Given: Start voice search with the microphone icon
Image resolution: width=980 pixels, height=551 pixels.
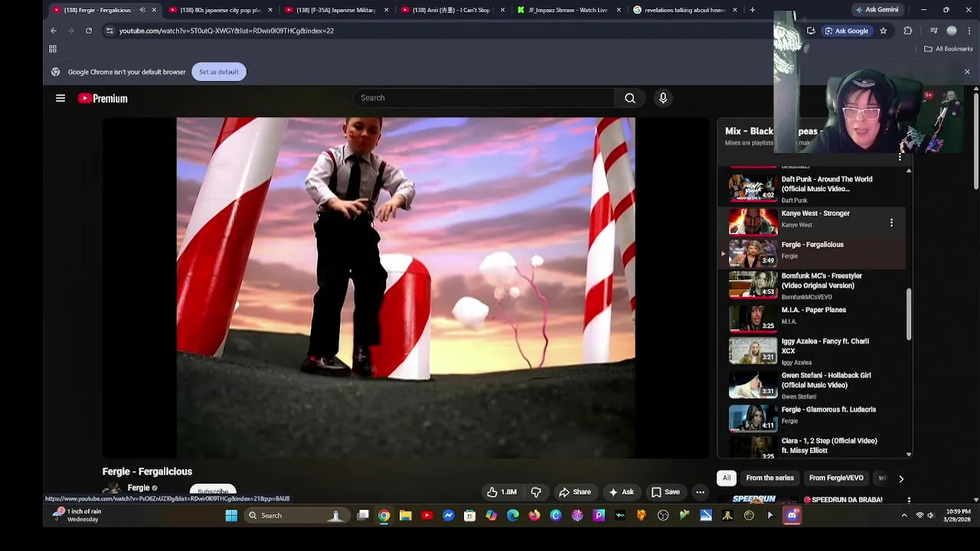Looking at the screenshot, I should pos(663,98).
